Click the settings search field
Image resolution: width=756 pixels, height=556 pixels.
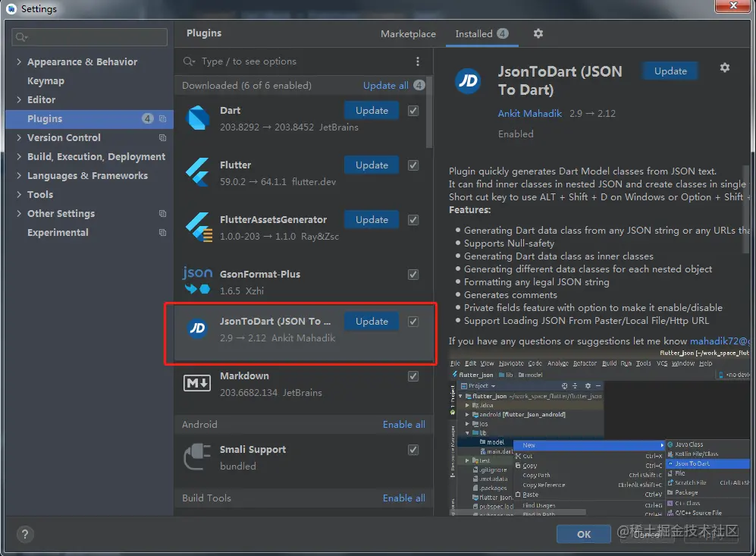89,37
